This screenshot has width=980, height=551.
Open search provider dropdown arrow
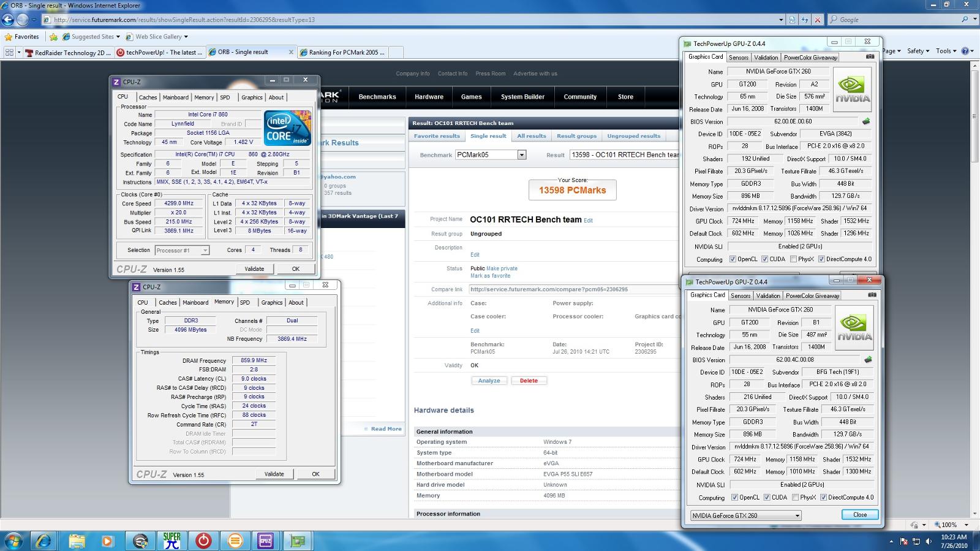[x=974, y=20]
